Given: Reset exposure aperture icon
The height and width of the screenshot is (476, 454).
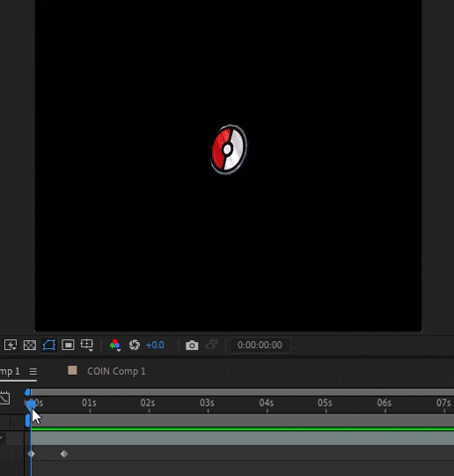Looking at the screenshot, I should (134, 345).
